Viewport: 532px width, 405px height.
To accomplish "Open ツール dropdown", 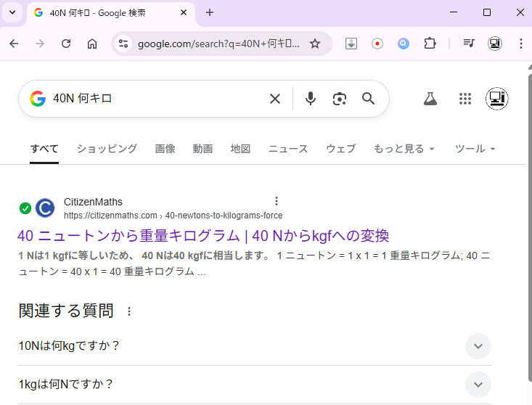I will click(475, 149).
